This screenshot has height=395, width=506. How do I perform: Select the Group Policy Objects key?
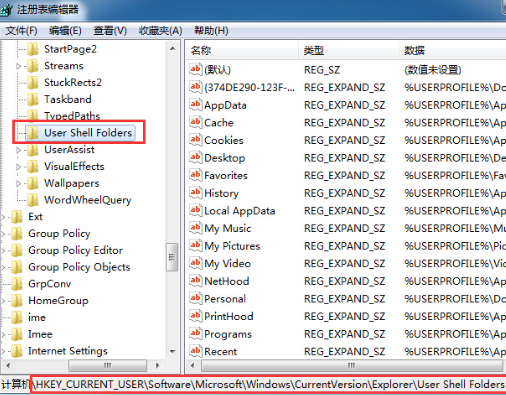(79, 267)
